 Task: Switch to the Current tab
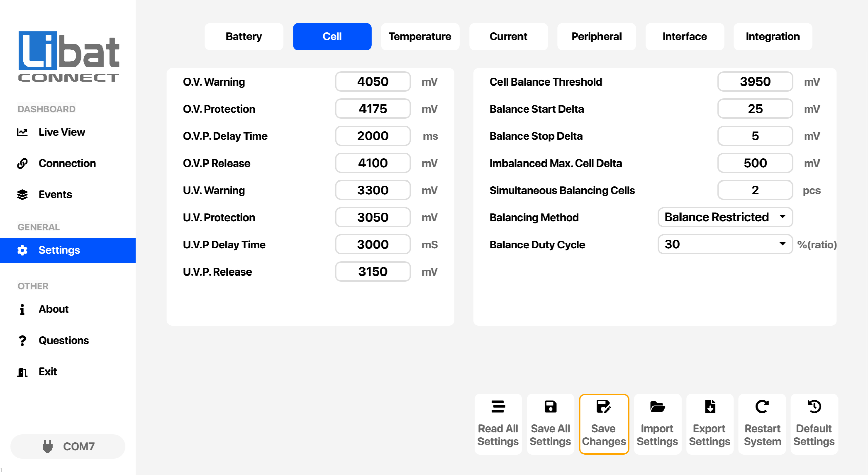(508, 37)
